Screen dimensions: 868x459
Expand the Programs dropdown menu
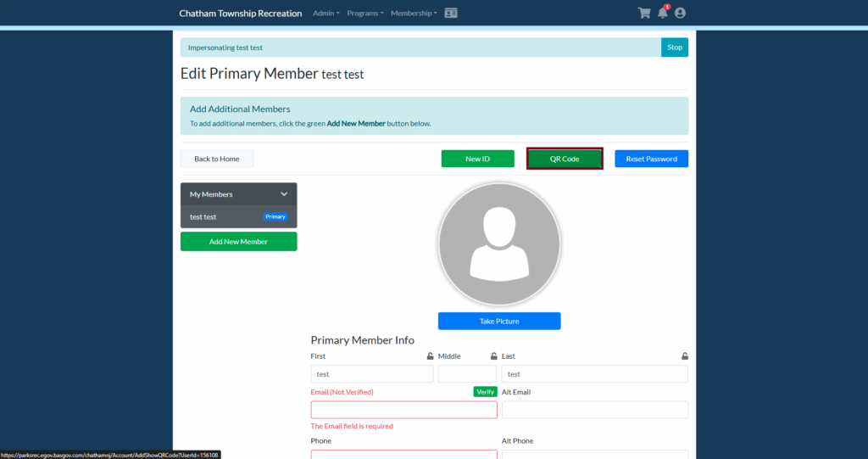tap(364, 14)
